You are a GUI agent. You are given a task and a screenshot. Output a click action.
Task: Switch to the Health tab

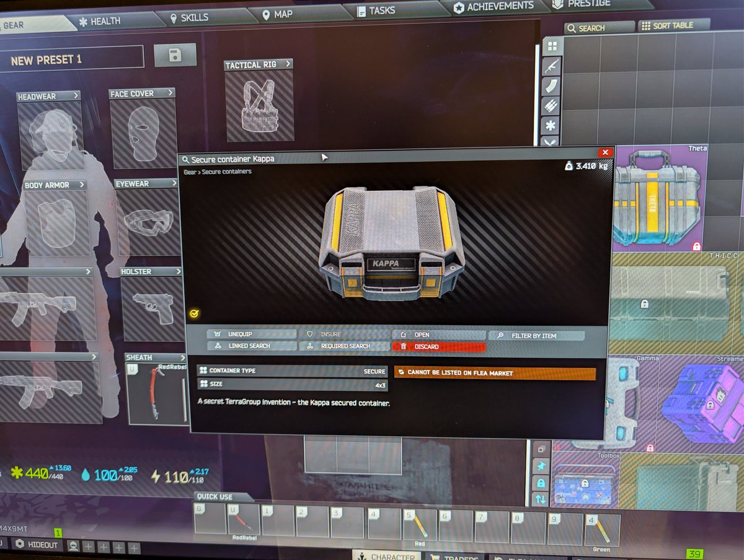click(100, 21)
